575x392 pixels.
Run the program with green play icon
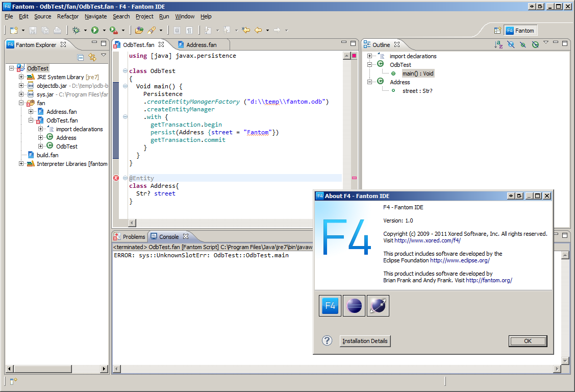click(x=95, y=30)
